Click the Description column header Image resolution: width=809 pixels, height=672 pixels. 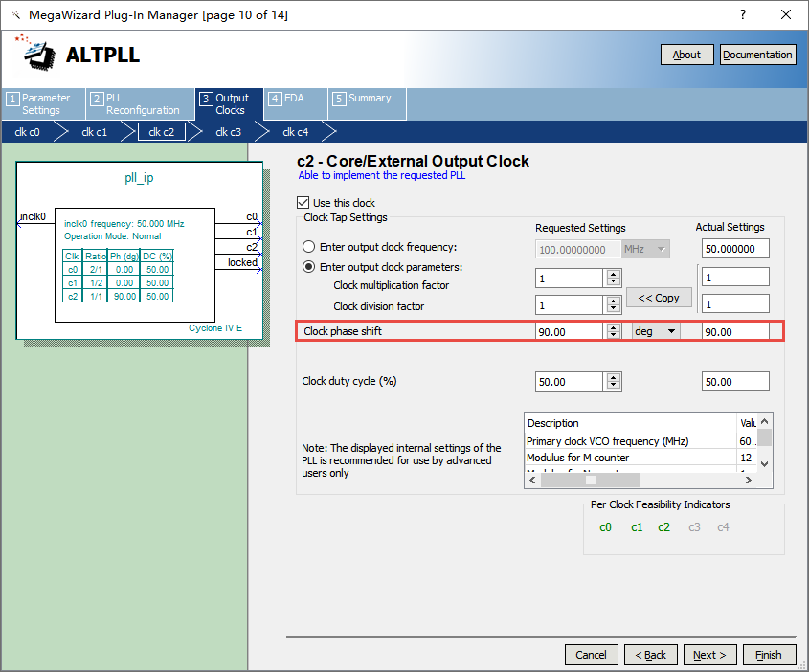(631, 423)
